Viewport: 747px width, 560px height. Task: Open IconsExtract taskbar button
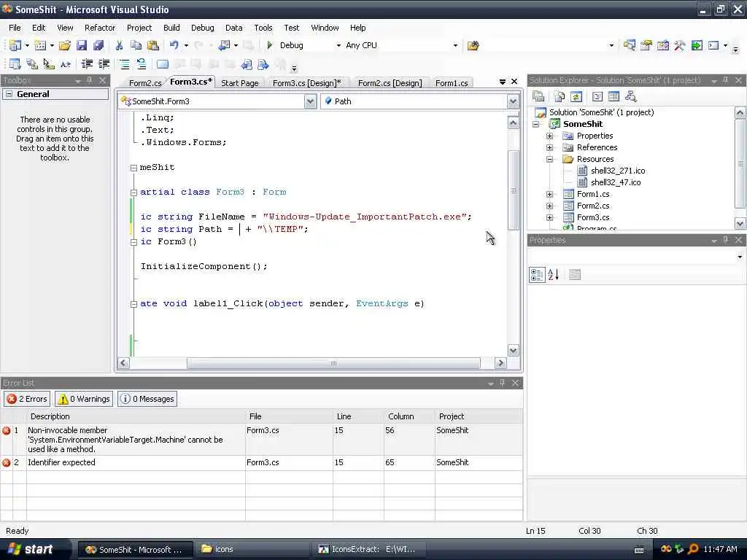[369, 549]
